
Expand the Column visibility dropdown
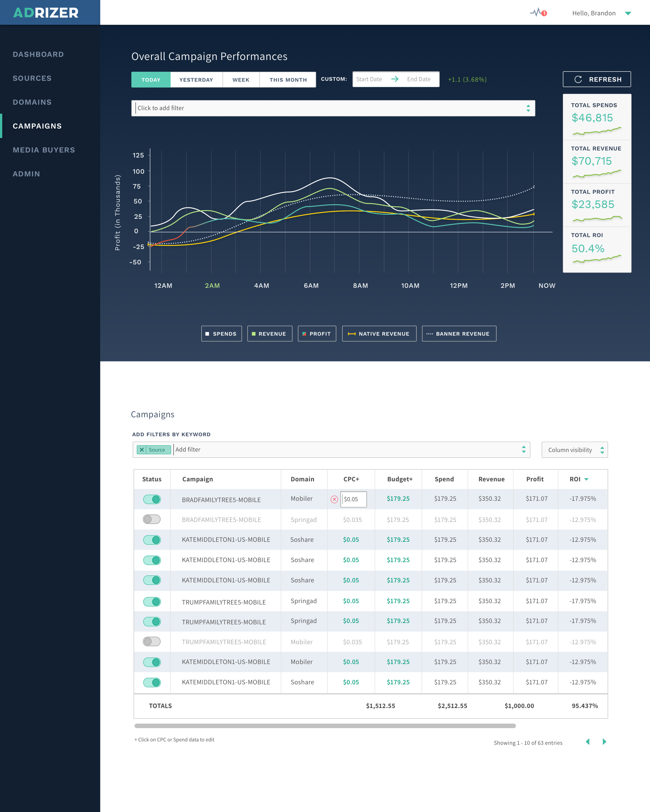pos(574,450)
